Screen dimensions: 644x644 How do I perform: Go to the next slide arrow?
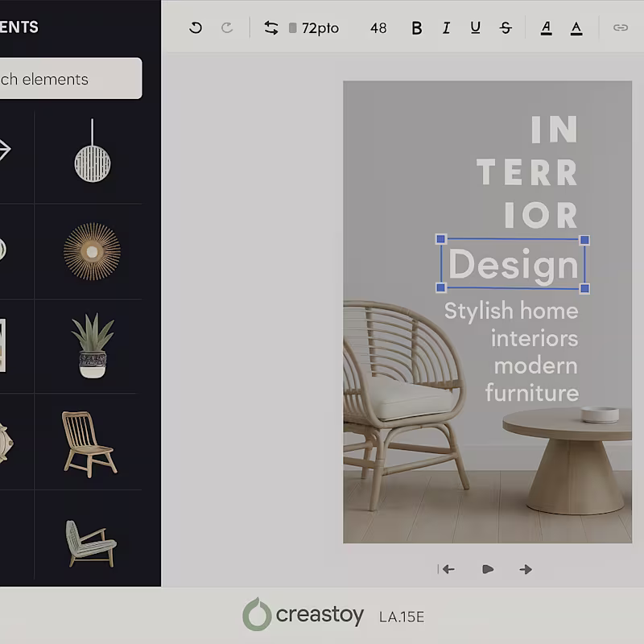click(x=525, y=569)
